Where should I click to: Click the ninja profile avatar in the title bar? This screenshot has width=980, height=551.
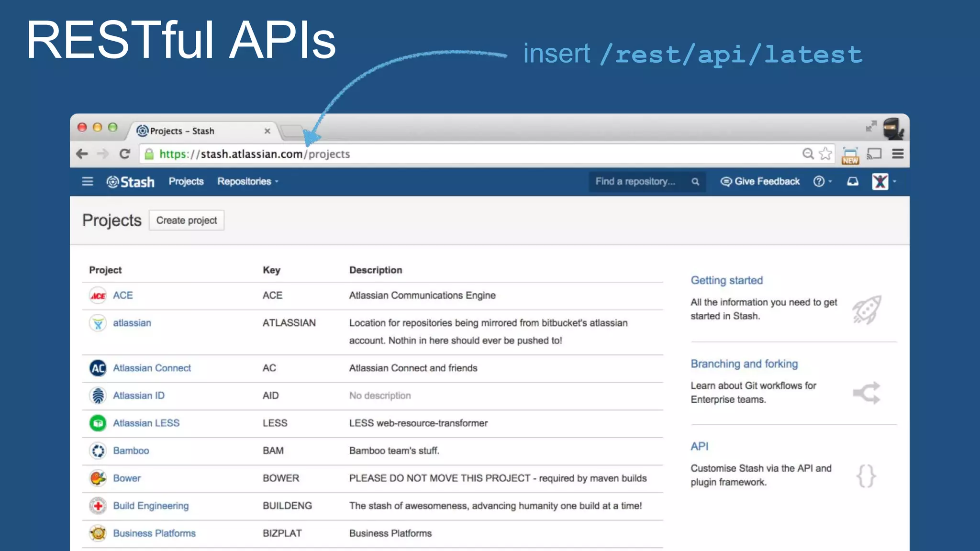point(893,129)
